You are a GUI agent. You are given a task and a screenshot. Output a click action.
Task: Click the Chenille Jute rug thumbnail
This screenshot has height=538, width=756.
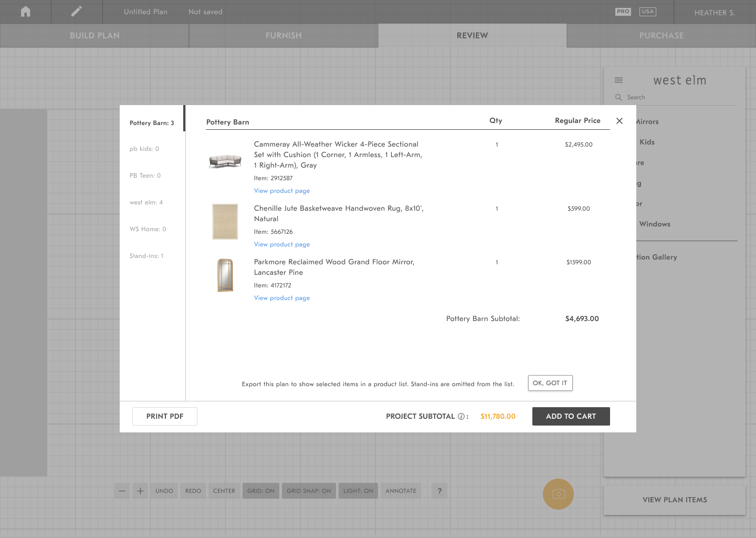click(225, 222)
